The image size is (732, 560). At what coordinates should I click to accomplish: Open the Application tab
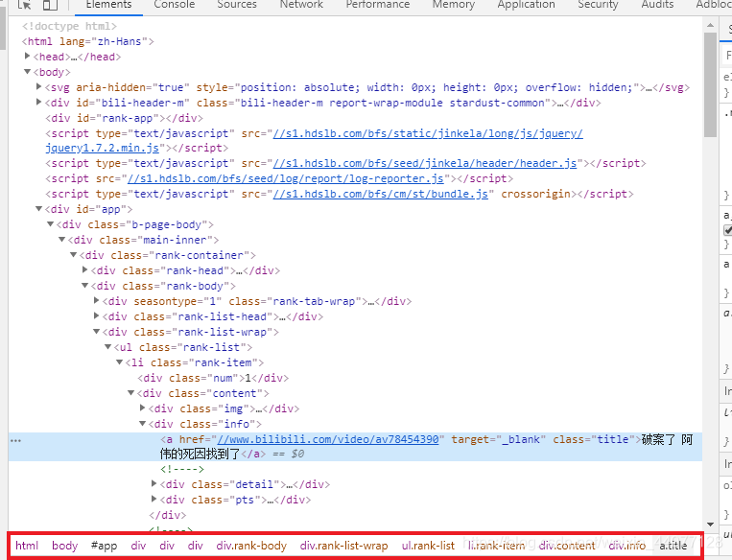click(x=526, y=5)
